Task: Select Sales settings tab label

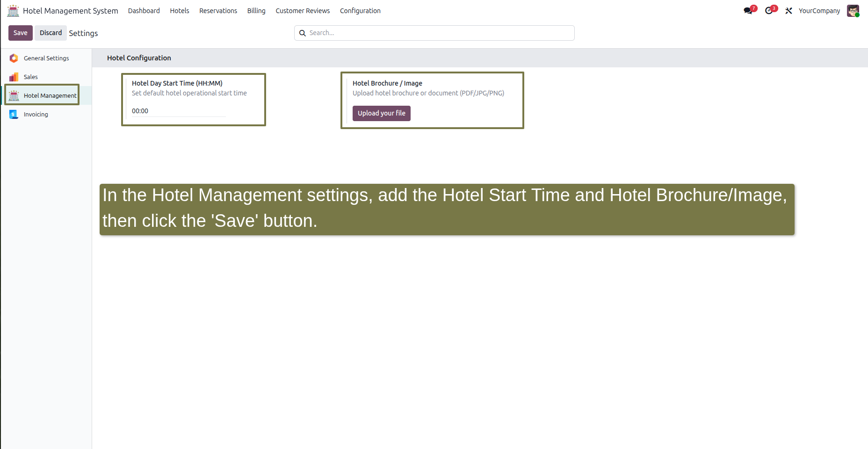Action: pyautogui.click(x=31, y=77)
